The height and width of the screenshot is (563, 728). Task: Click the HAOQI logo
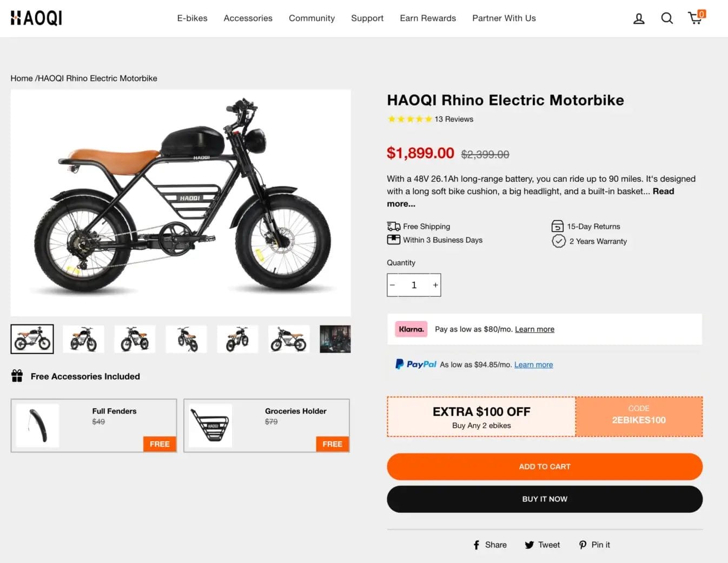[36, 18]
